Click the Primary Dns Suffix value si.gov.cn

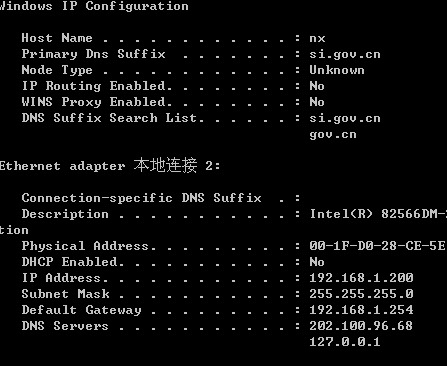pos(345,55)
